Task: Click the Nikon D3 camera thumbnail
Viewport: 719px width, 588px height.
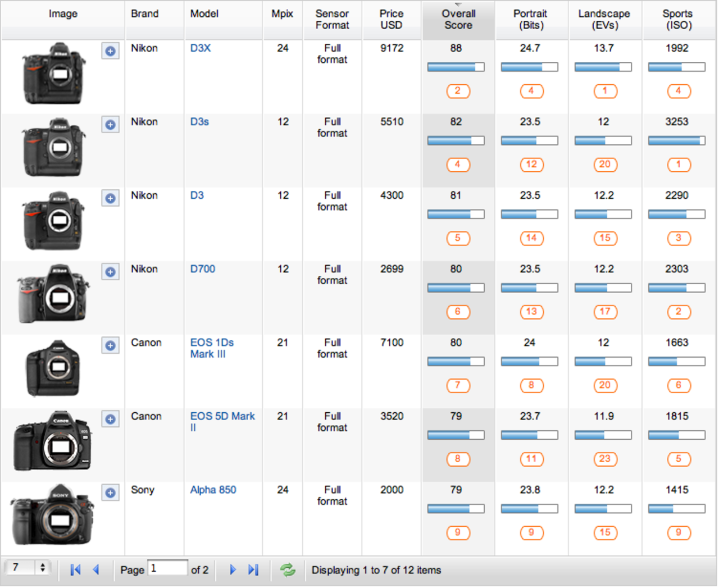Action: [x=54, y=221]
